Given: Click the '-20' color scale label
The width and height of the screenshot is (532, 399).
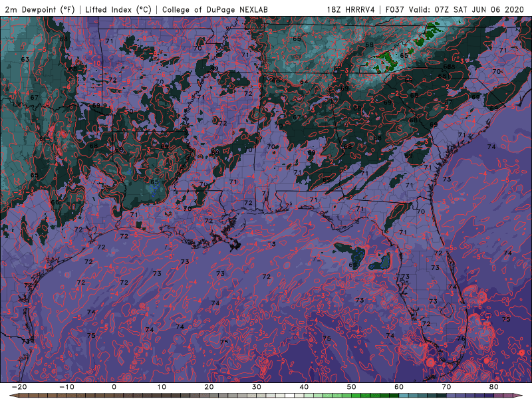Looking at the screenshot, I should pos(19,387).
